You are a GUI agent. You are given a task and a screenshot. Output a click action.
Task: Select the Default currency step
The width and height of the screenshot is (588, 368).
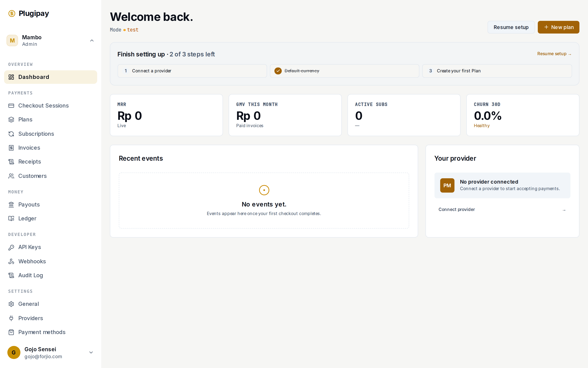[x=345, y=71]
